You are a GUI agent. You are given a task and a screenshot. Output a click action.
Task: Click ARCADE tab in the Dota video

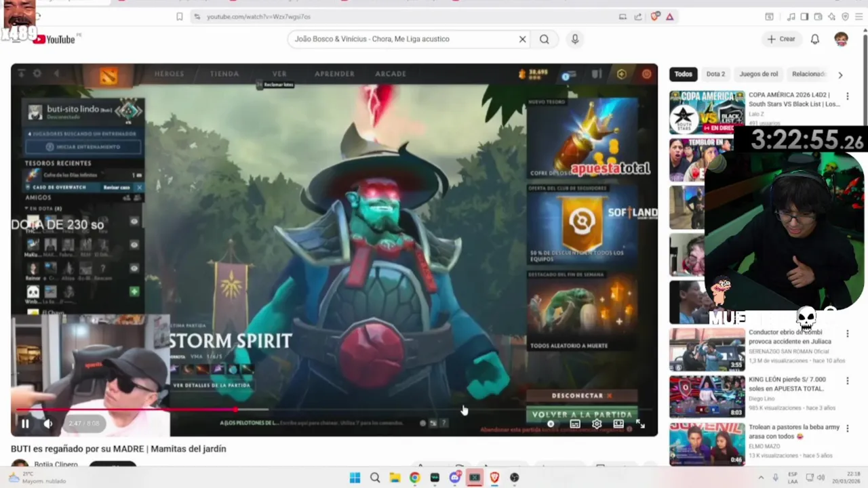[x=391, y=74]
